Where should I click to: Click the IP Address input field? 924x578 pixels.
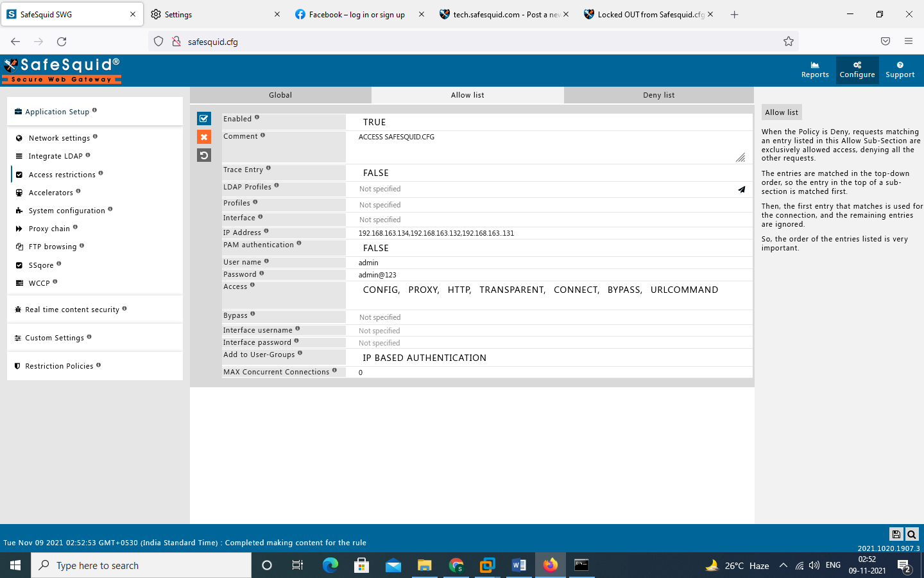(549, 233)
